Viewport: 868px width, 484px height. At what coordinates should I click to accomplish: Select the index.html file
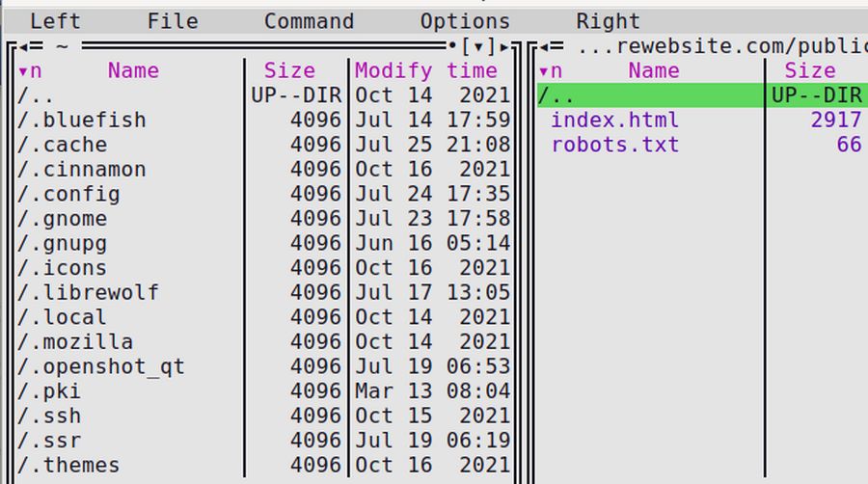(614, 120)
